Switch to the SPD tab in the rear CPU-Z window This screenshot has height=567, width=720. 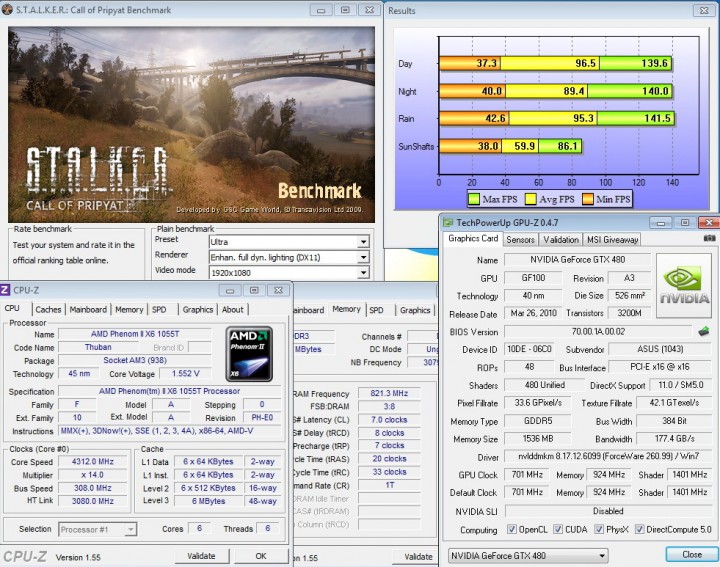pos(376,310)
